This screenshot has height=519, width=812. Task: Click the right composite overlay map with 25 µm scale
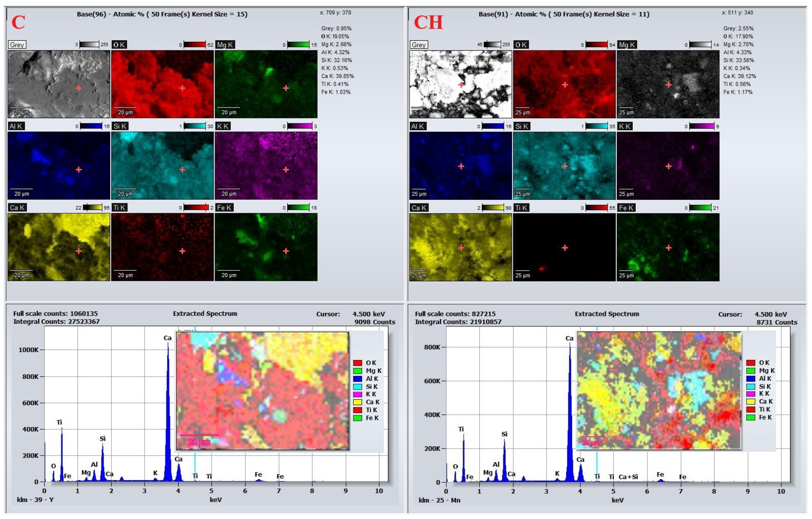tap(659, 390)
